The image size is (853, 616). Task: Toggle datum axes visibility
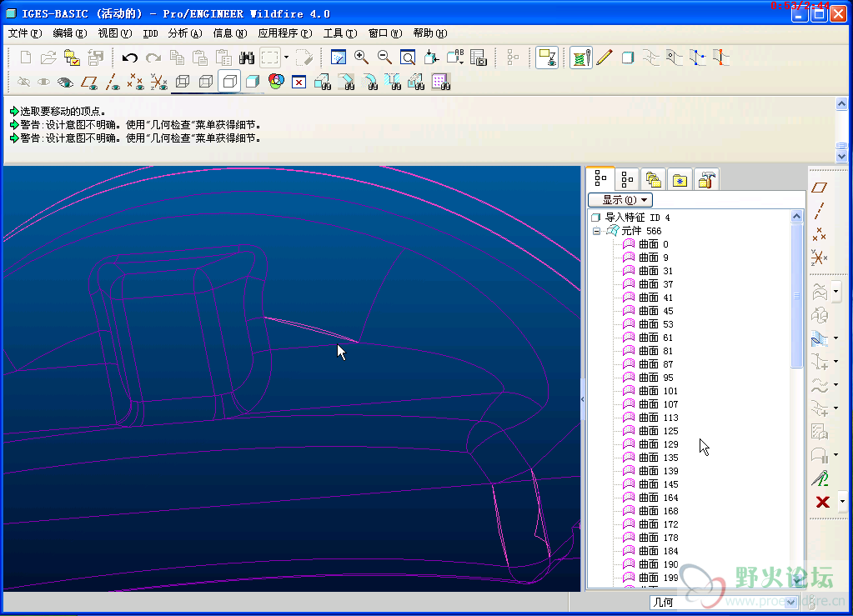pos(113,82)
